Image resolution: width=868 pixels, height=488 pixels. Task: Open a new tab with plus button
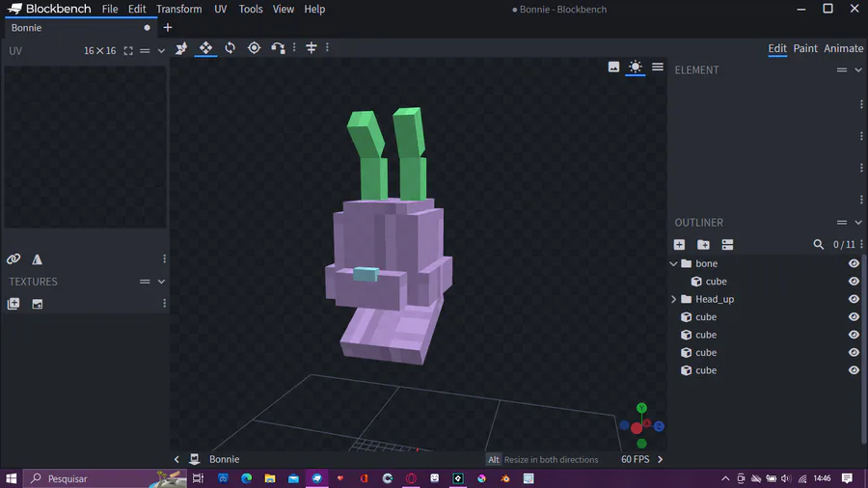pos(168,28)
